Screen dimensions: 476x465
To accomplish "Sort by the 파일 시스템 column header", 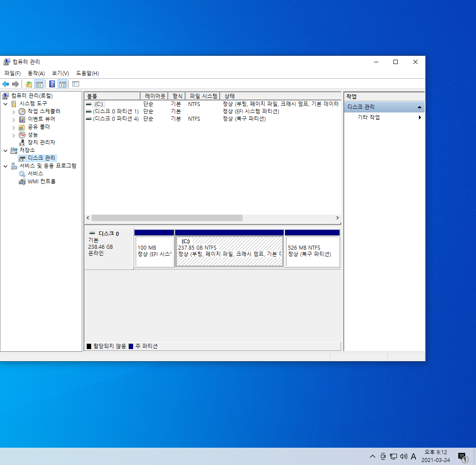I will pyautogui.click(x=203, y=96).
